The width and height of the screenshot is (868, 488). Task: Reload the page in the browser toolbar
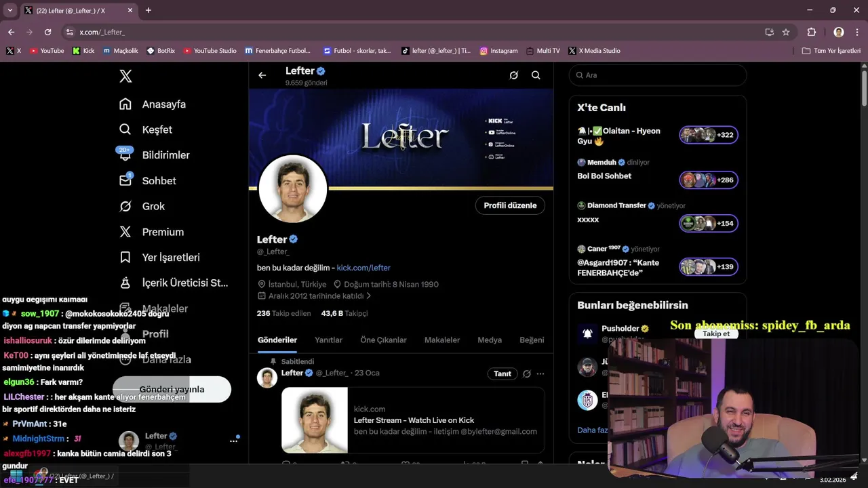click(x=47, y=32)
